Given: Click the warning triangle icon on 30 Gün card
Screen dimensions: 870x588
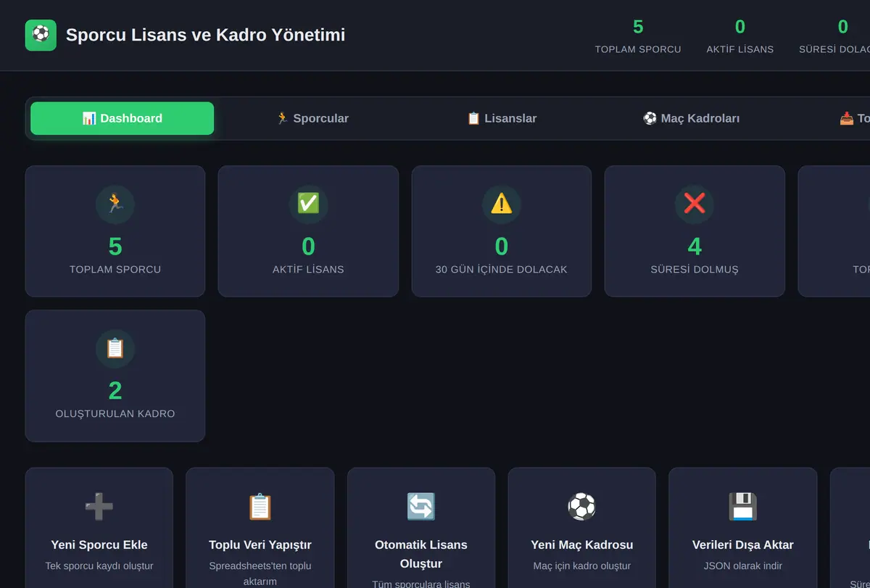Looking at the screenshot, I should click(502, 204).
